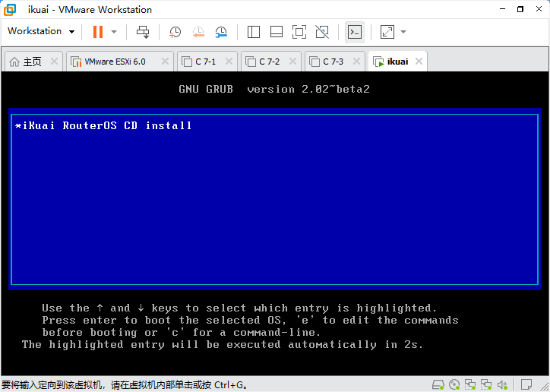This screenshot has height=392, width=550.
Task: Open the power options dropdown arrow
Action: pos(114,32)
